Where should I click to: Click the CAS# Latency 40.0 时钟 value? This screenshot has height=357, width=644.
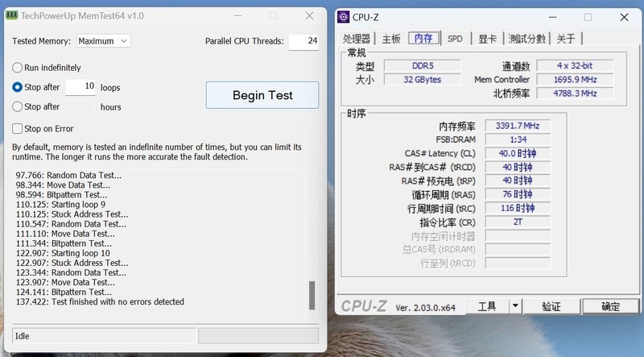pyautogui.click(x=518, y=153)
